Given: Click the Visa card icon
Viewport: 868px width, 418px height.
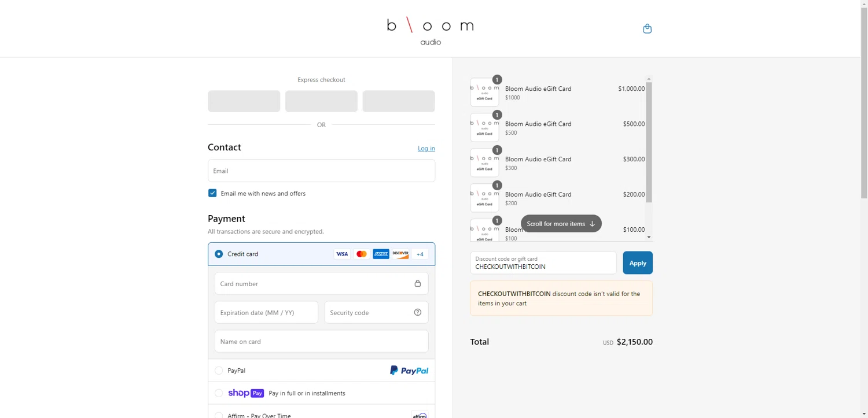Looking at the screenshot, I should coord(342,254).
